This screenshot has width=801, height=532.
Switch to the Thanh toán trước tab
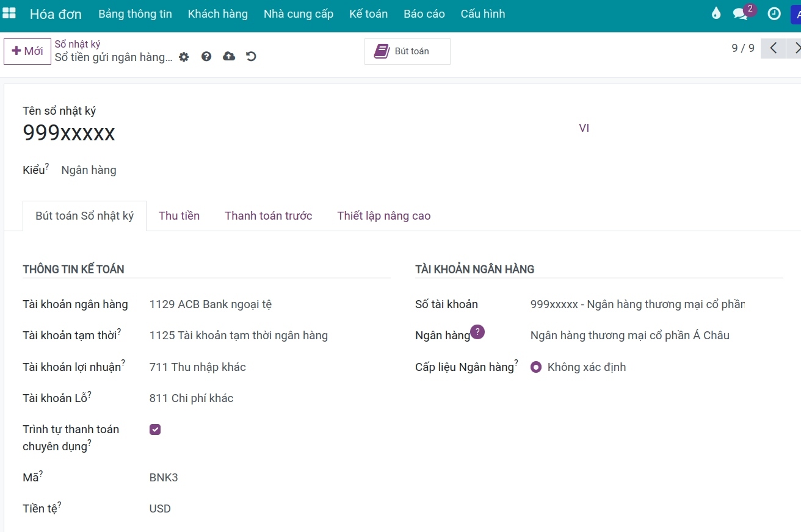point(268,216)
